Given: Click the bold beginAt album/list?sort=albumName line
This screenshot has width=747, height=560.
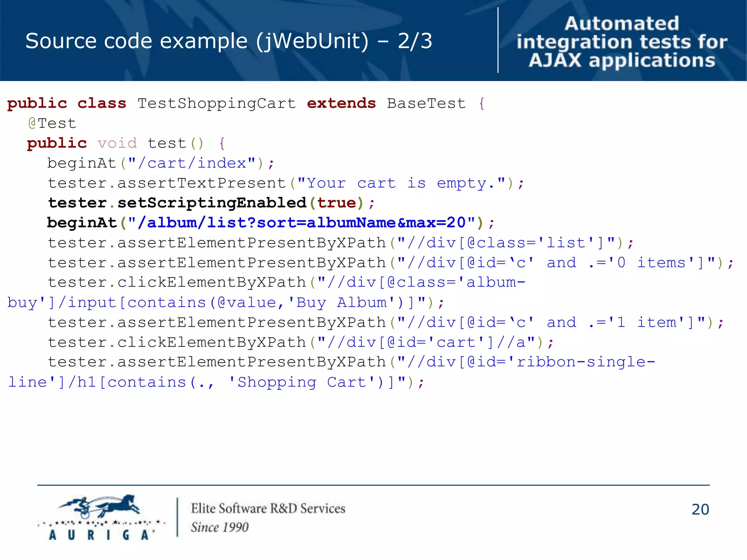Looking at the screenshot, I should (271, 223).
